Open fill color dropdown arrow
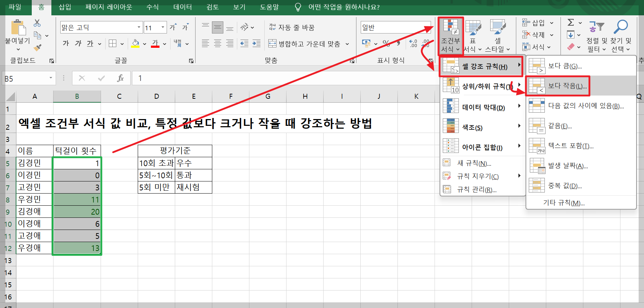 coord(144,44)
